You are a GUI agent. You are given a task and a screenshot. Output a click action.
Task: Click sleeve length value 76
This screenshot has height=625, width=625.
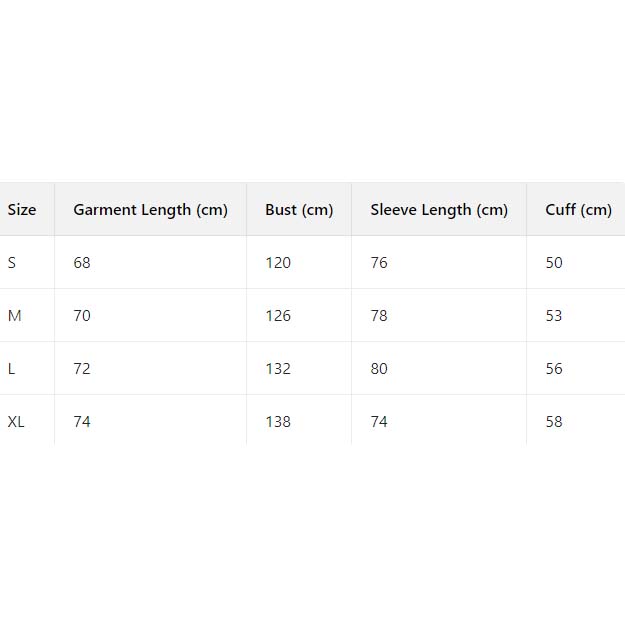pyautogui.click(x=379, y=263)
